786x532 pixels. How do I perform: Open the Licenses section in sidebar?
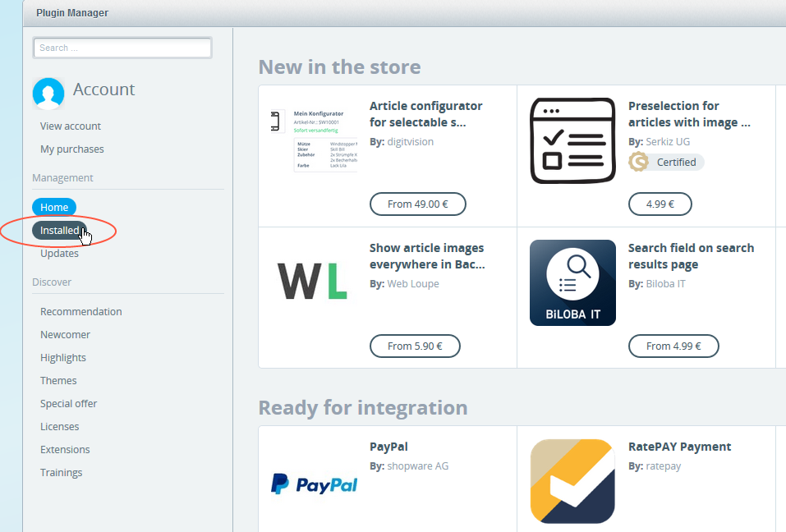click(59, 426)
